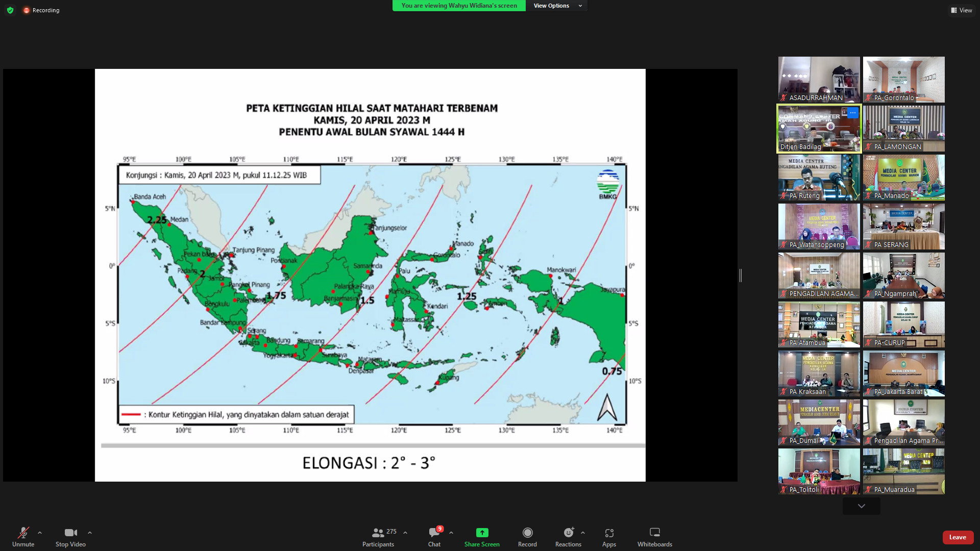Open the View Options dropdown
This screenshot has width=980, height=551.
(557, 6)
